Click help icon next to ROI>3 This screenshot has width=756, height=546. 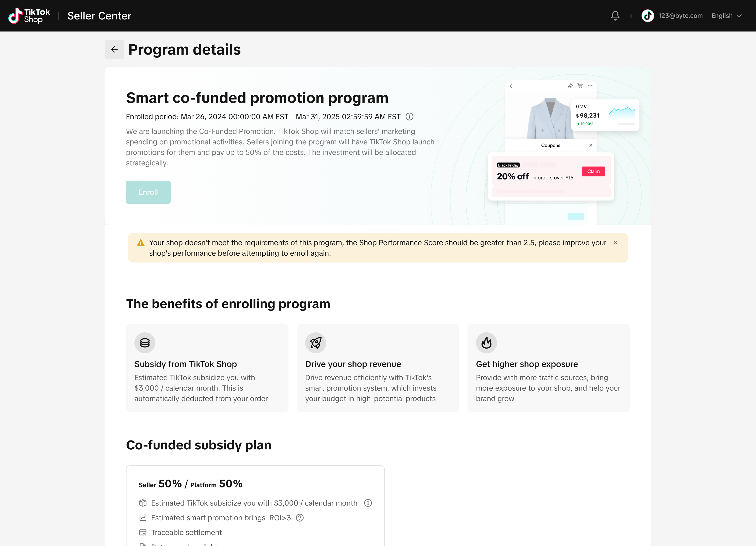[300, 518]
